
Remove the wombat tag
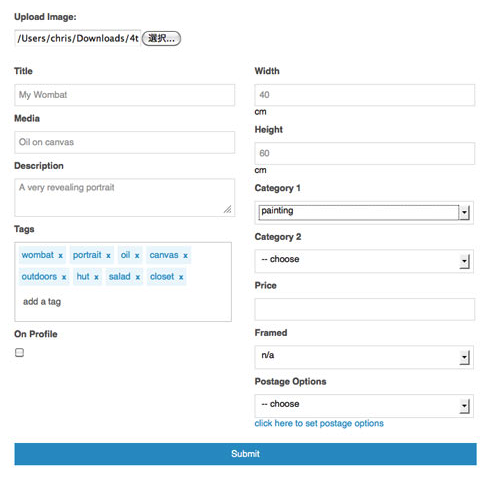(x=60, y=256)
